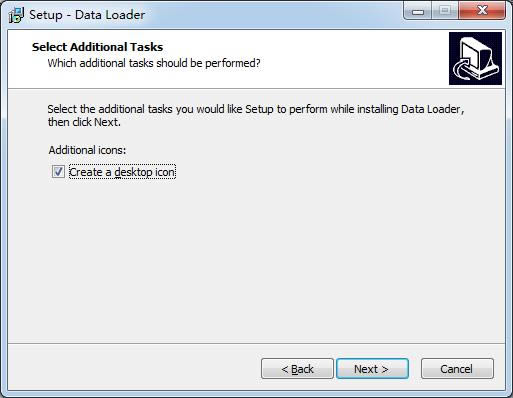Click the blank title bar area beside the title
513x398 pixels.
(273, 15)
